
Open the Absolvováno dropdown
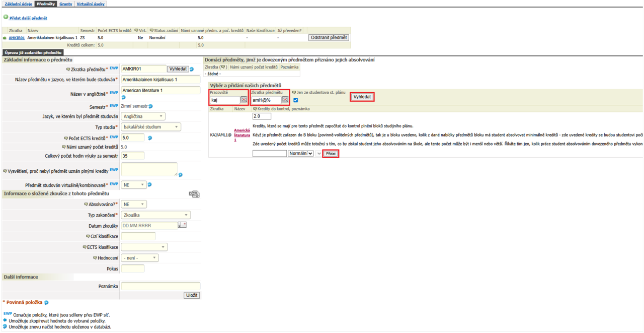point(134,205)
